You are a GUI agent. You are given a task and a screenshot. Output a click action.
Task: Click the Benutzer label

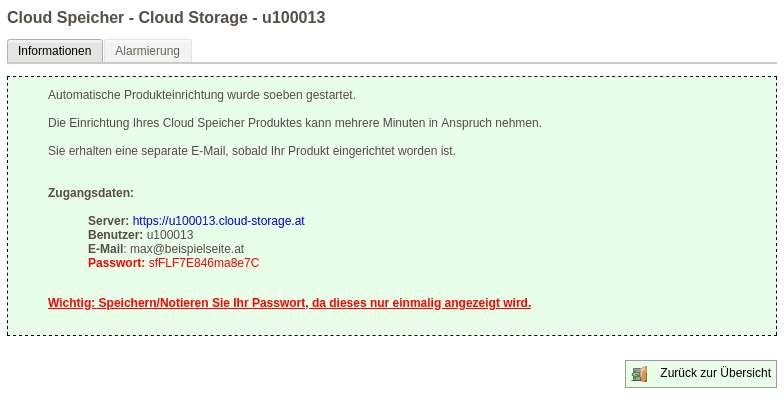click(115, 235)
